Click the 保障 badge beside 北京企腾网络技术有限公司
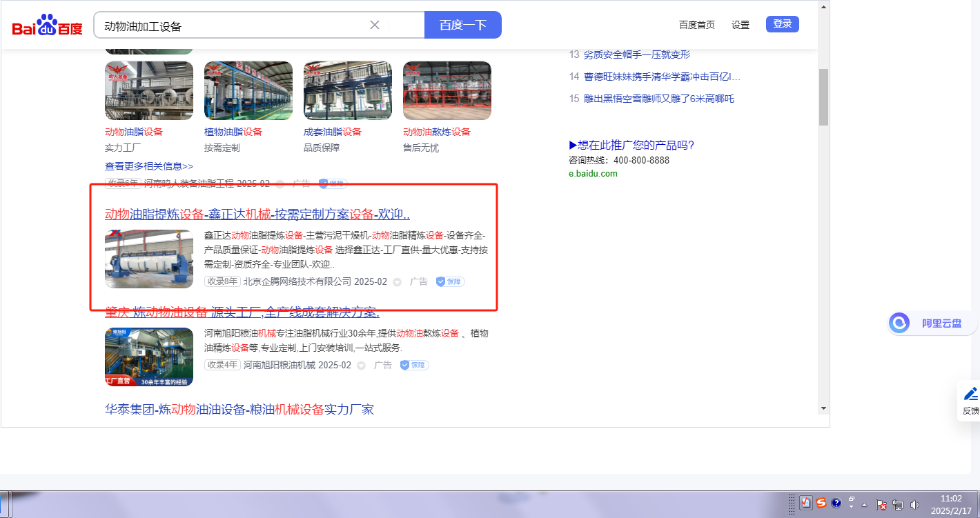This screenshot has height=518, width=980. tap(450, 281)
